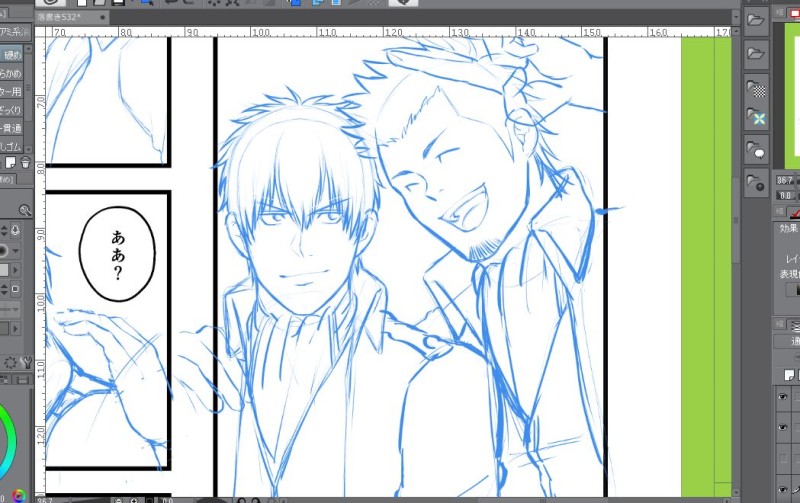
Task: Open the speech balloon material folder
Action: click(x=756, y=150)
